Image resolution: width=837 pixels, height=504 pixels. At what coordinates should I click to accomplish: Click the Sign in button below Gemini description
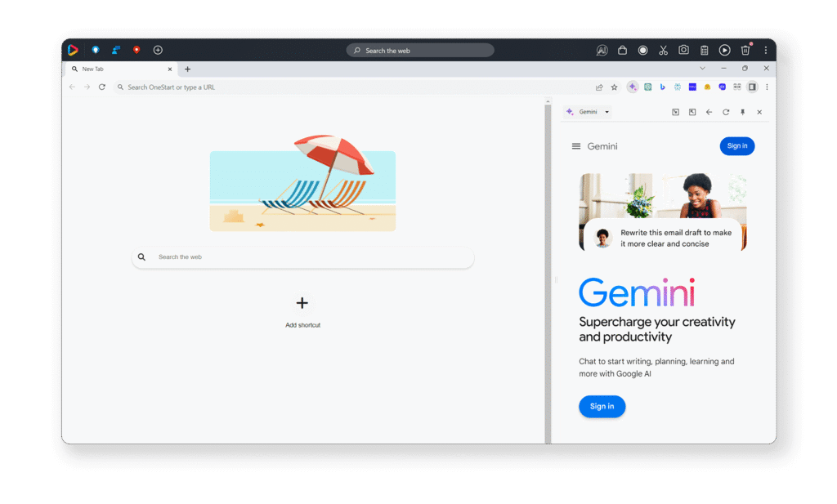pyautogui.click(x=602, y=406)
